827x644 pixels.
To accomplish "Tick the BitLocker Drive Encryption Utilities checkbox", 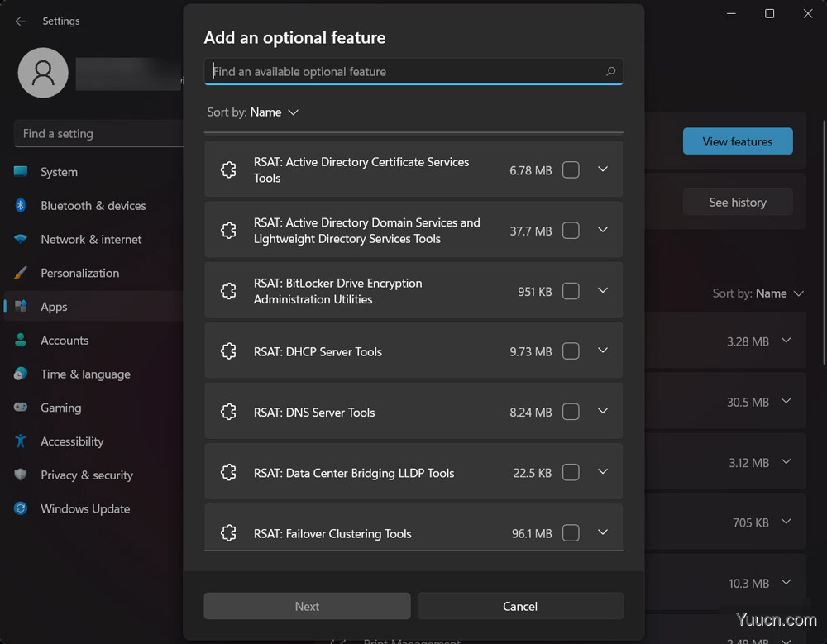I will (x=571, y=291).
